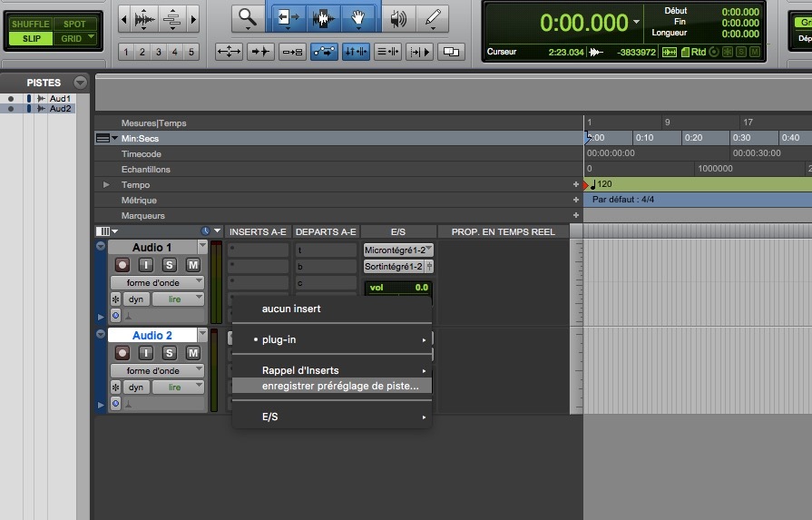Open the main counter format dropdown arrow
Image resolution: width=812 pixels, height=520 pixels.
pos(637,23)
